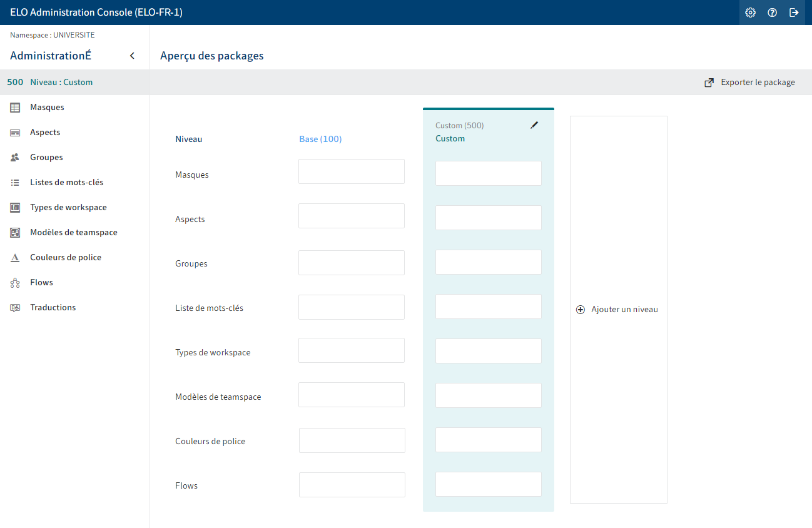Click the Custom Flows cell

point(489,484)
